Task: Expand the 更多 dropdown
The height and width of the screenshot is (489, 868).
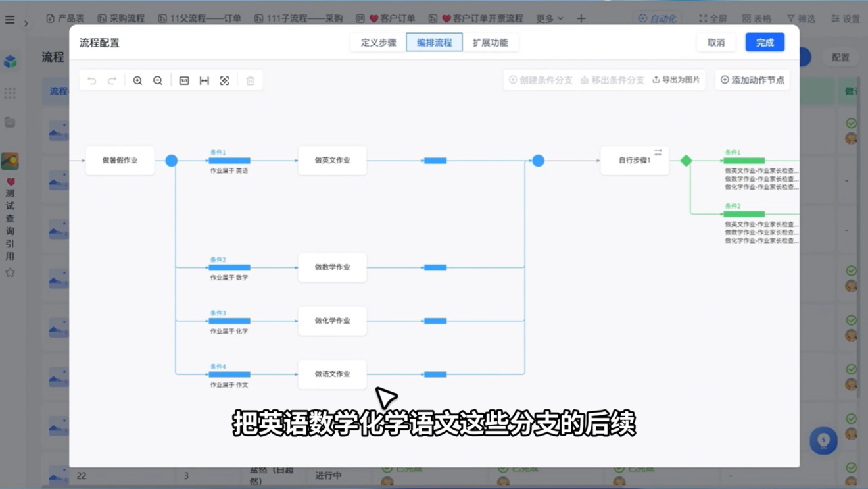Action: pos(549,18)
